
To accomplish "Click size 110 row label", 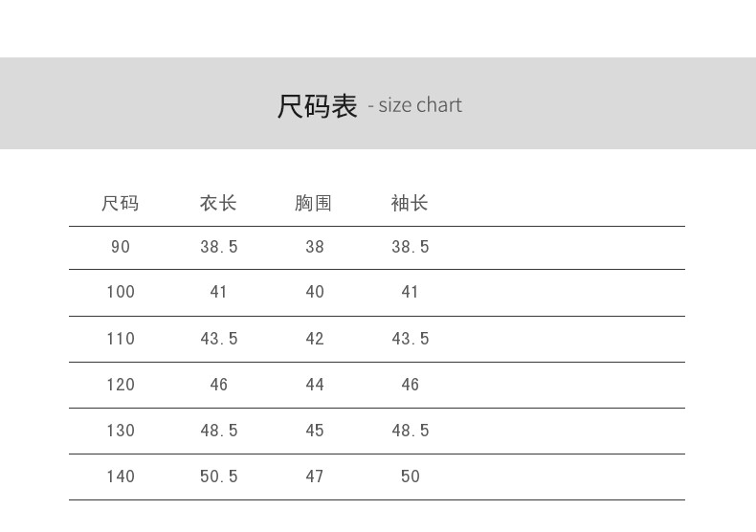I will [121, 339].
